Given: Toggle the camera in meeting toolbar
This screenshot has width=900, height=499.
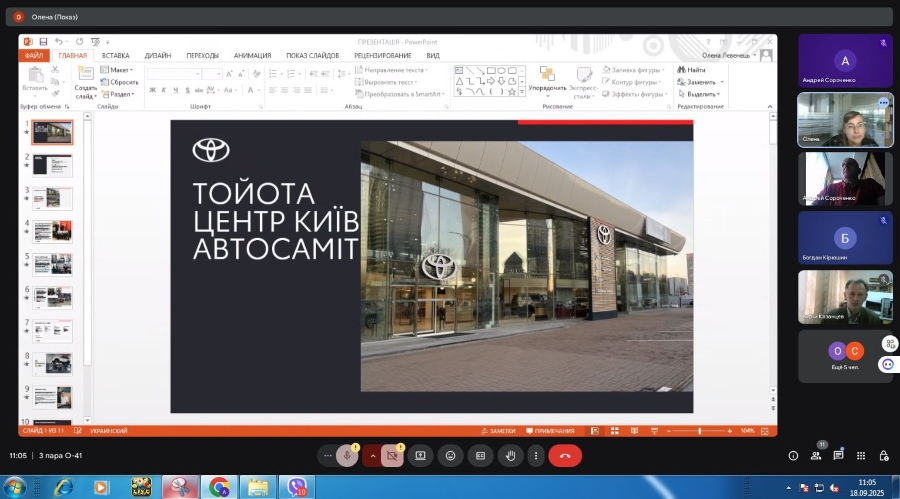Looking at the screenshot, I should pos(393,455).
